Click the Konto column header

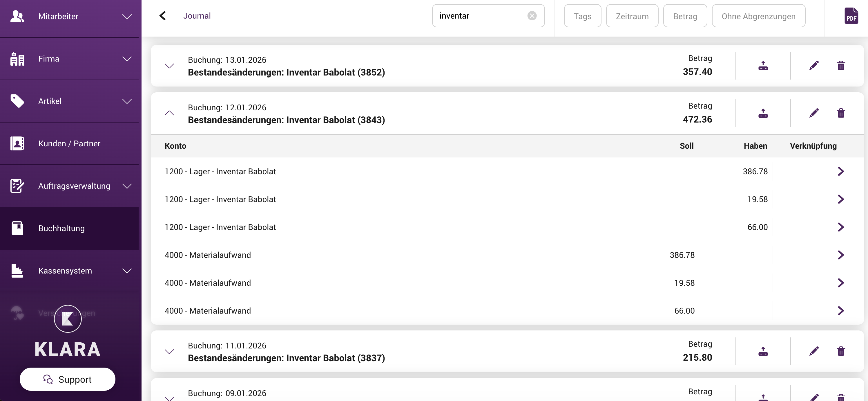point(175,146)
